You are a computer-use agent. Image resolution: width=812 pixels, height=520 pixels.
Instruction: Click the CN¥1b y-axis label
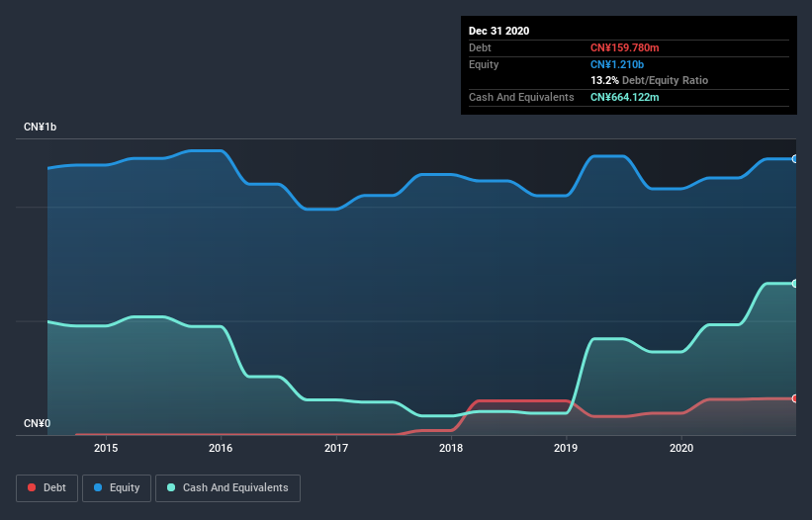coord(40,127)
